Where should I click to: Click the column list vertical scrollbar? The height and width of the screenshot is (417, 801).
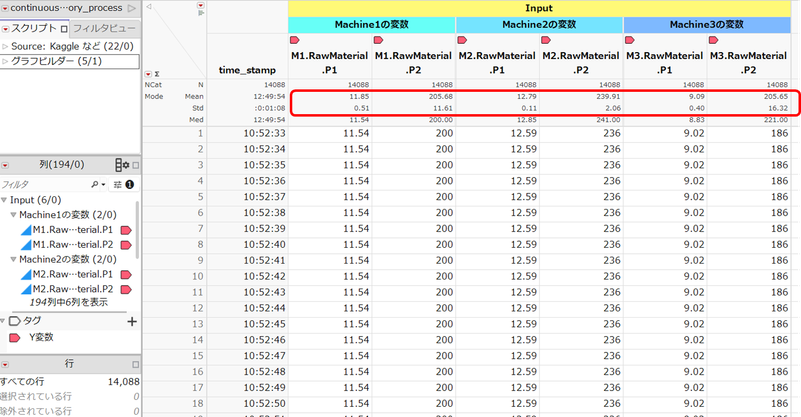coord(137,230)
